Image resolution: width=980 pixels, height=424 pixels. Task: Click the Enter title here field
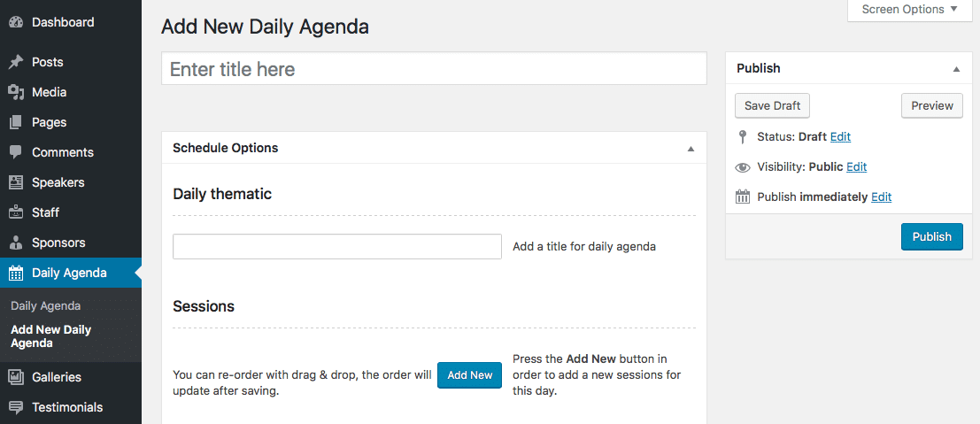435,69
